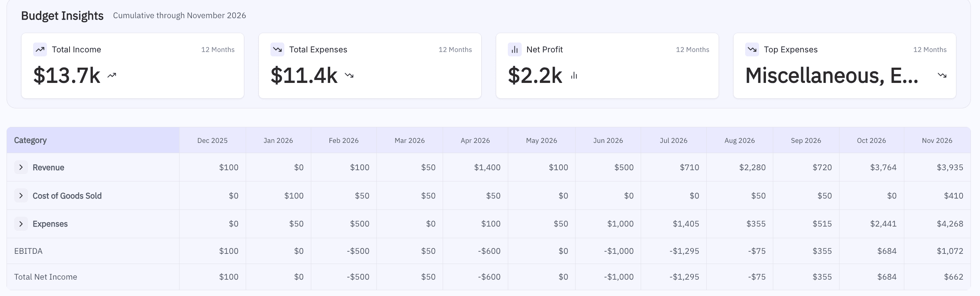Click the up arrow beside $13.7k
The width and height of the screenshot is (980, 296).
(112, 76)
